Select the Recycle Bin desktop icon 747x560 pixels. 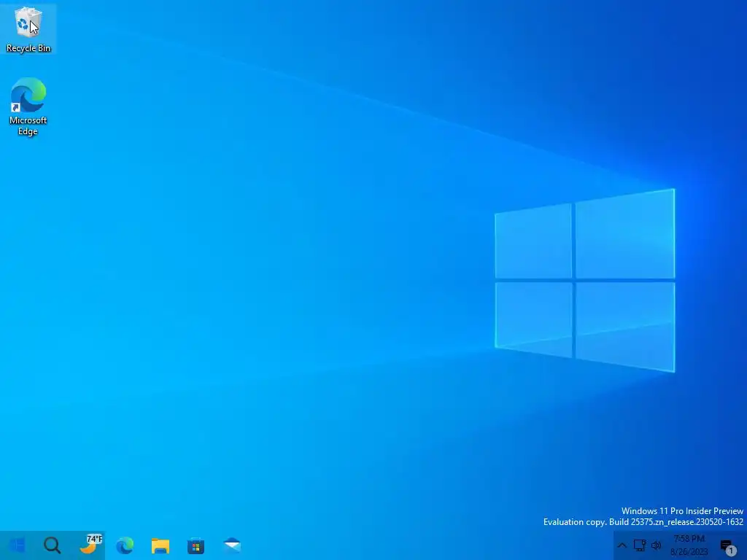pyautogui.click(x=28, y=28)
